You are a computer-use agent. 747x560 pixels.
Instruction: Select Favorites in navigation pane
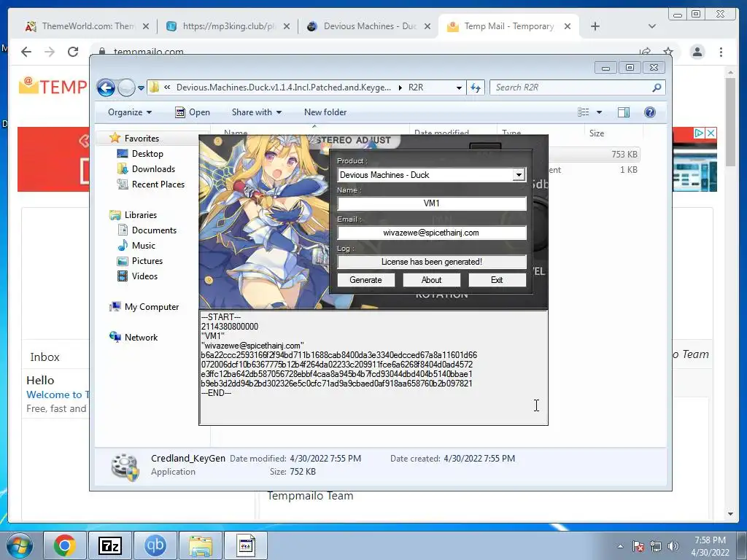point(142,139)
